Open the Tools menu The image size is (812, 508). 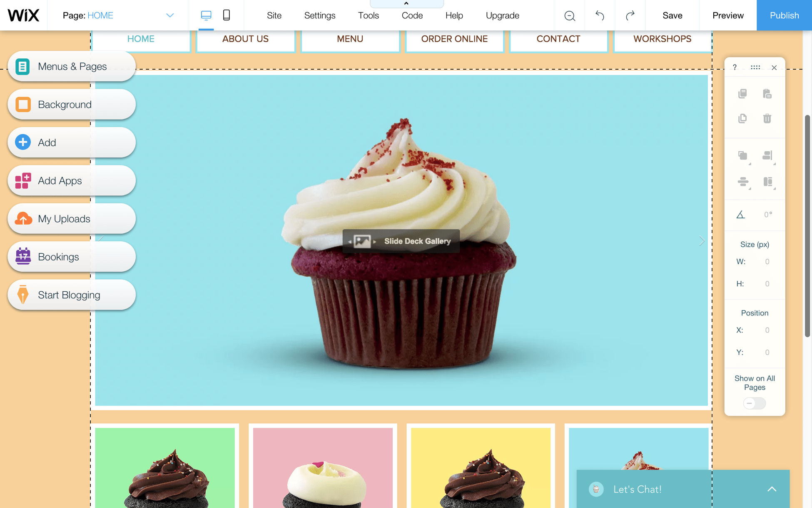pyautogui.click(x=369, y=15)
